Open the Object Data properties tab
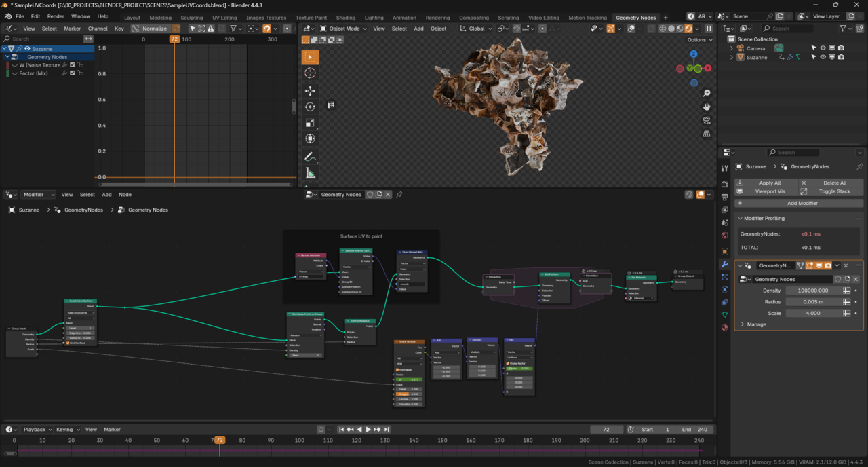The height and width of the screenshot is (467, 868). (x=725, y=315)
